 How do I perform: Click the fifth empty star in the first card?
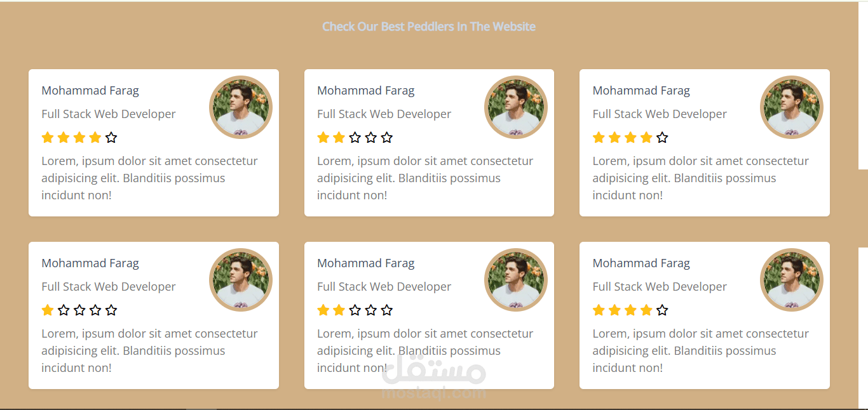point(111,138)
